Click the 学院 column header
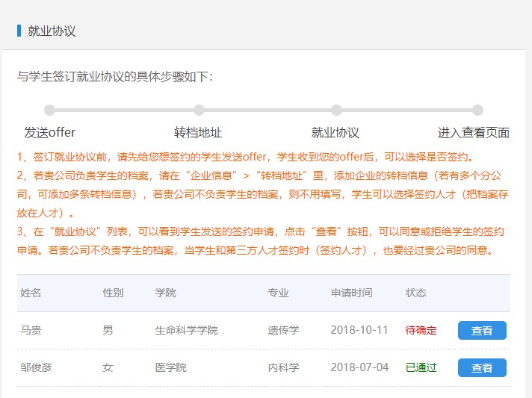 [x=165, y=293]
